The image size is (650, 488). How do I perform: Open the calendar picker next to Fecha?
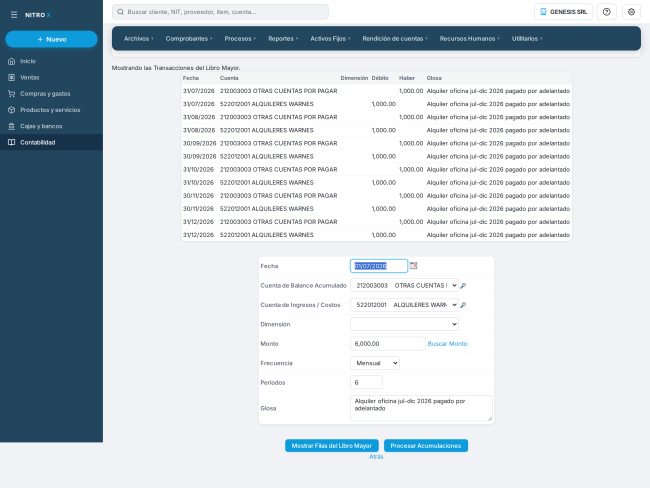tap(413, 266)
